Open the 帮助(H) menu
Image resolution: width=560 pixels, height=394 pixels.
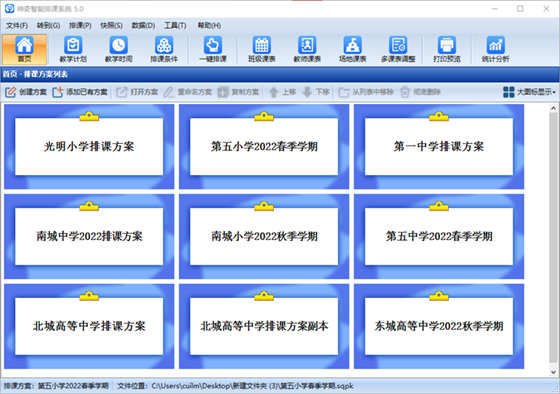(x=209, y=25)
